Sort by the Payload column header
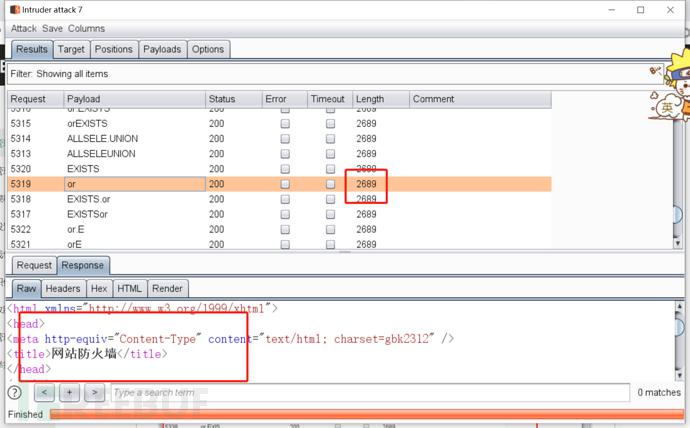 135,99
